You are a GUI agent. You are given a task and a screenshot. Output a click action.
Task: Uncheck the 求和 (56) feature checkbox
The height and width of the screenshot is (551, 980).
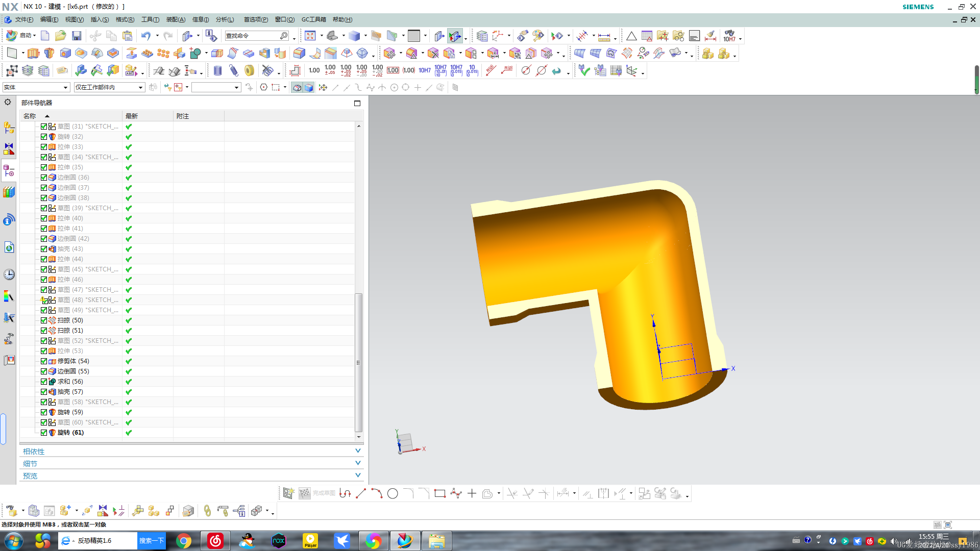click(44, 382)
